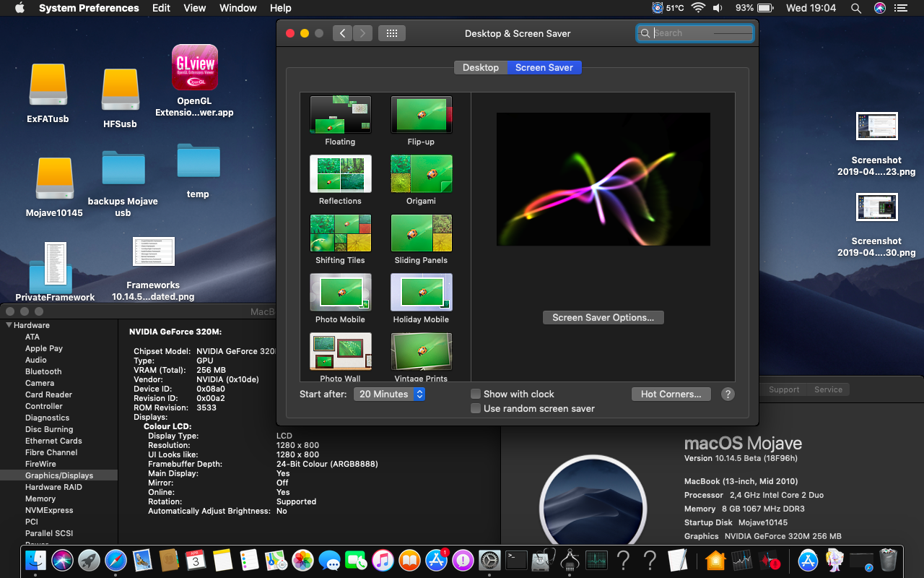Focus the Search field in preferences
Image resolution: width=924 pixels, height=578 pixels.
(695, 33)
